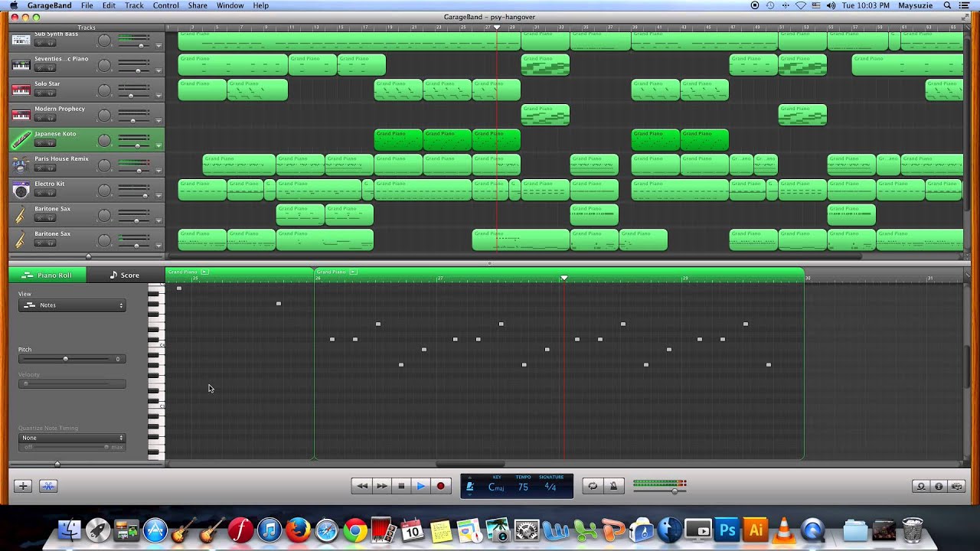
Task: Select the Paris House Remix drum icon
Action: tap(21, 165)
